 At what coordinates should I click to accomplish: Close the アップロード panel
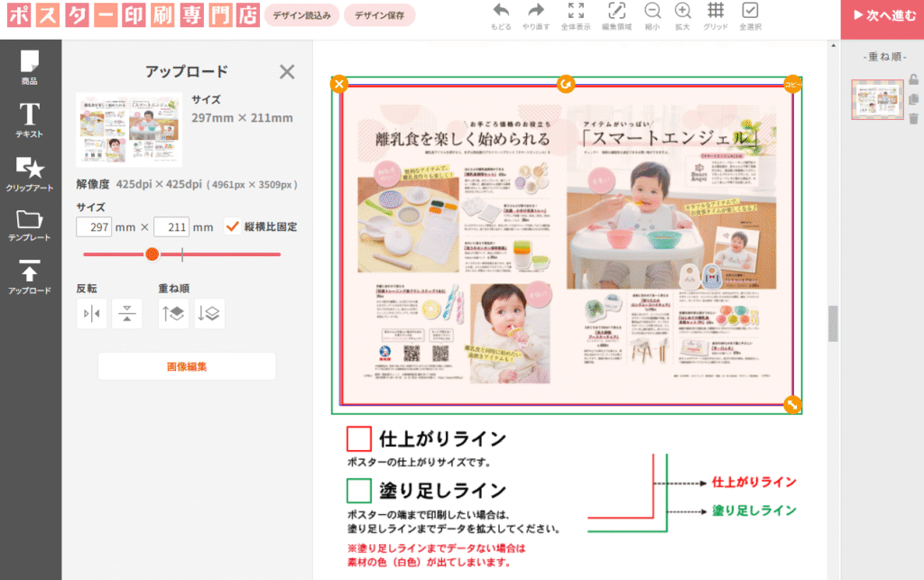pyautogui.click(x=287, y=72)
